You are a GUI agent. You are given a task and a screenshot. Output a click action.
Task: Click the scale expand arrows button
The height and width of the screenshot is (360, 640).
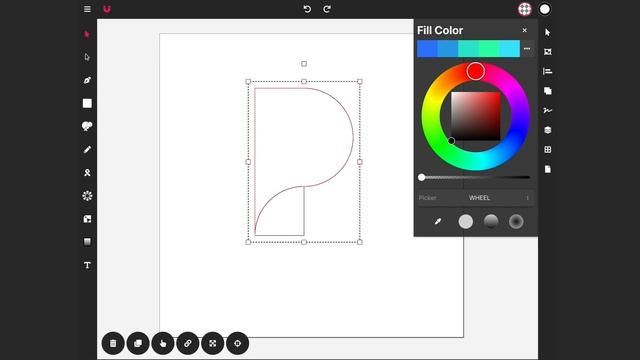[213, 343]
